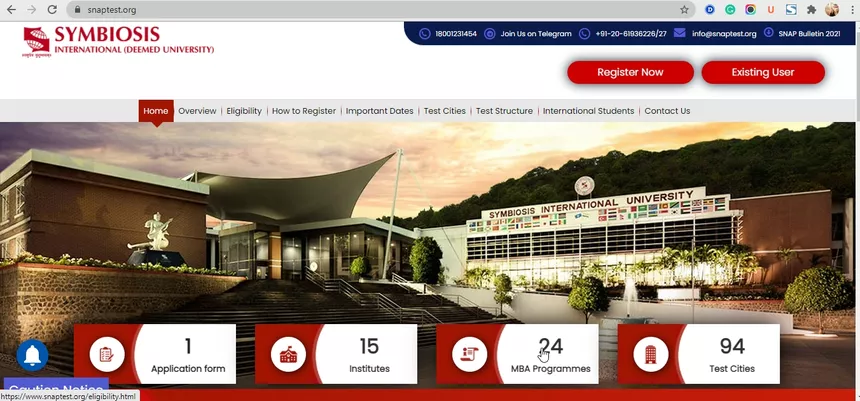Open the Contact Us nav item

[667, 111]
